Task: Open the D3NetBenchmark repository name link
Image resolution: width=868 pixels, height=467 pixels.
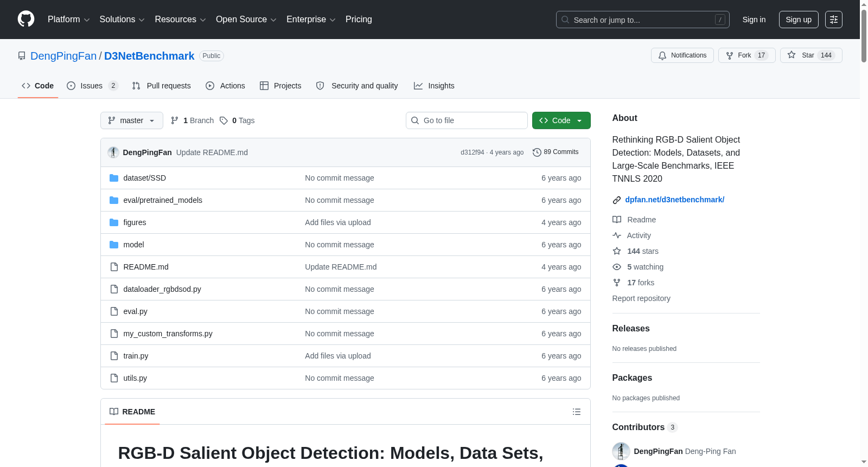Action: pos(149,56)
